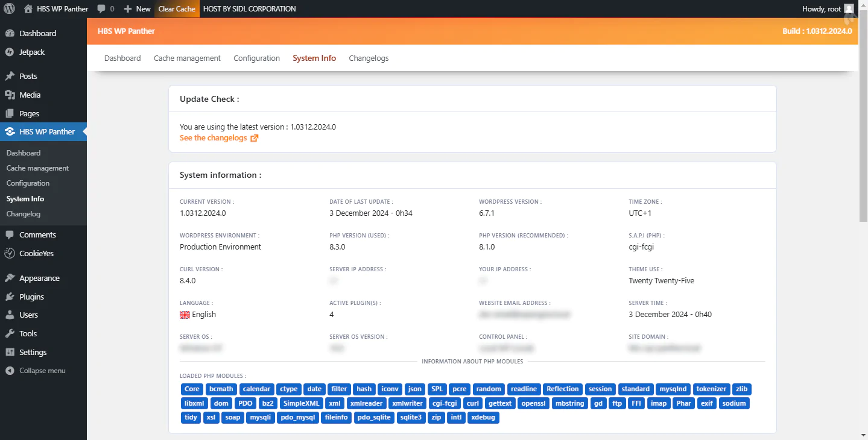
Task: Open Changelog in the sidebar submenu
Action: (24, 214)
